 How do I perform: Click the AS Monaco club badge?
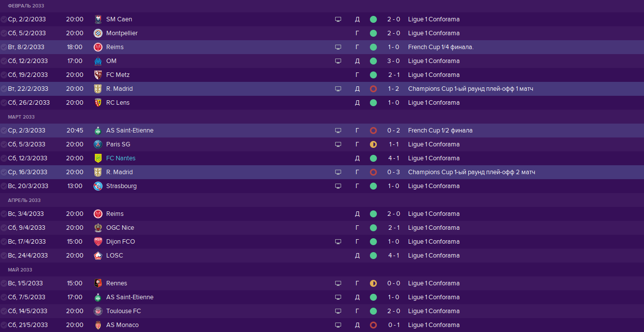pyautogui.click(x=98, y=325)
